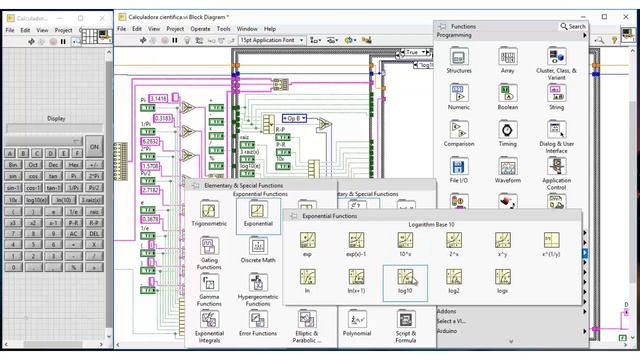This screenshot has height=360, width=640.
Task: Pause execution in Block Diagram toolbar
Action: 175,40
